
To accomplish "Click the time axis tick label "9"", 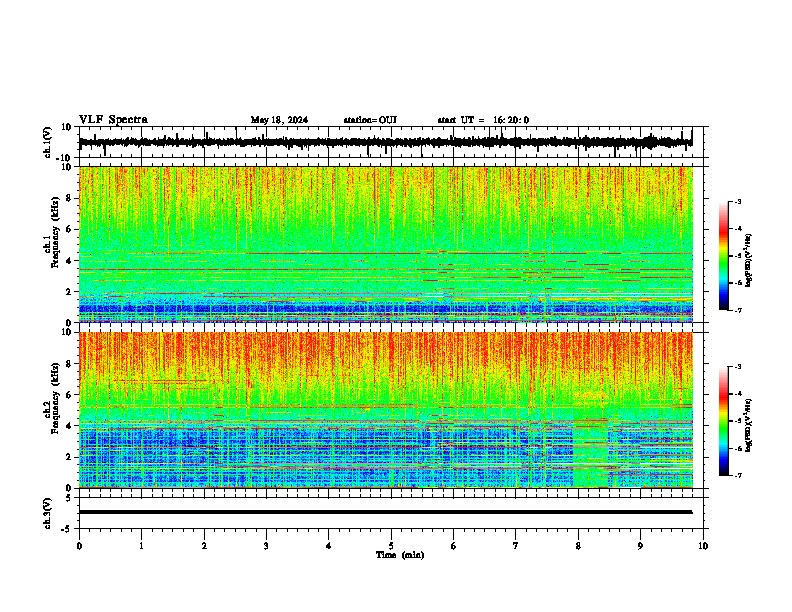I will tap(640, 546).
